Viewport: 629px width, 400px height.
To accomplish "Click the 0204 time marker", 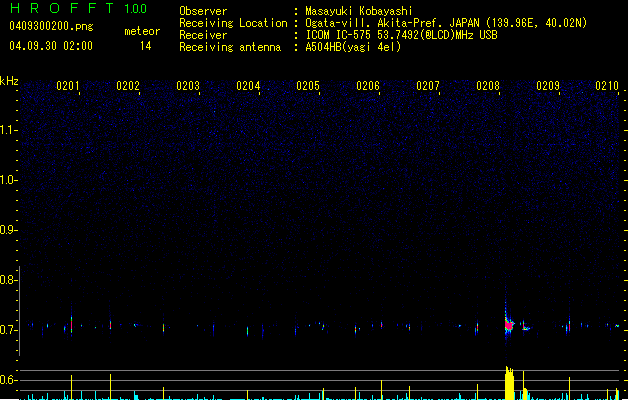I will click(x=248, y=86).
